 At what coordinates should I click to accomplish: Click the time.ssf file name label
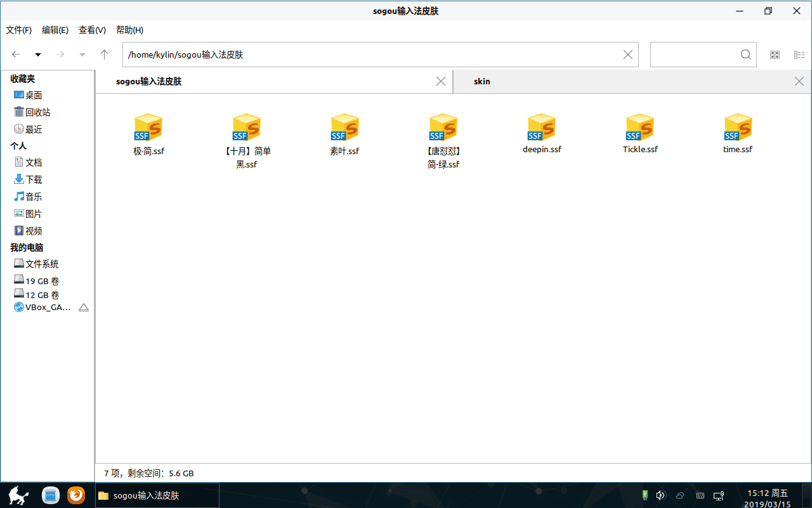click(x=738, y=150)
